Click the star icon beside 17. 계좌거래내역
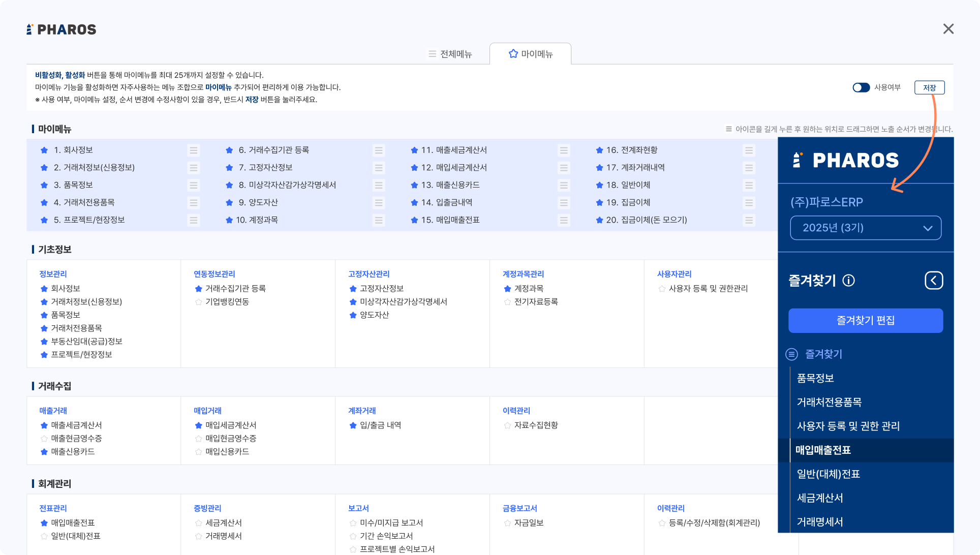 [x=599, y=168]
